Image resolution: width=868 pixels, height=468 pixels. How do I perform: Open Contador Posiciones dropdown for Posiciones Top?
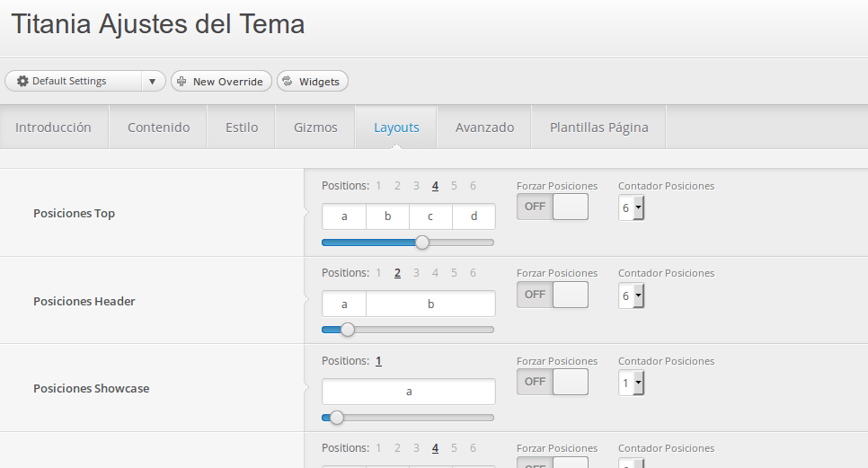631,208
